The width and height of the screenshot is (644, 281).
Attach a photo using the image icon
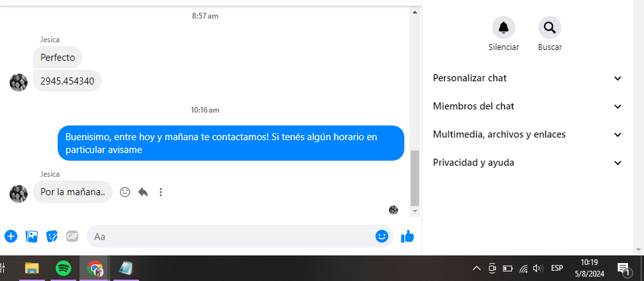(31, 236)
